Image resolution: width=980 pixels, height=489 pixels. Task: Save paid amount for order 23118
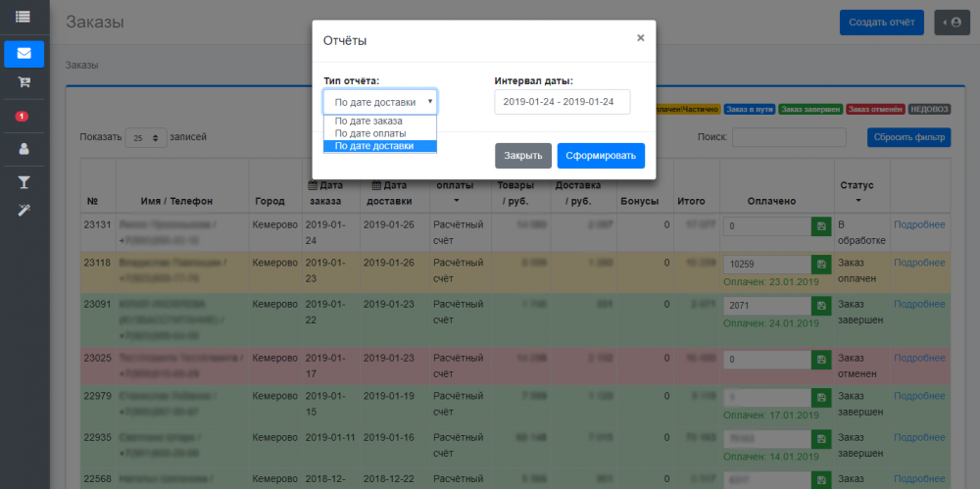click(820, 265)
